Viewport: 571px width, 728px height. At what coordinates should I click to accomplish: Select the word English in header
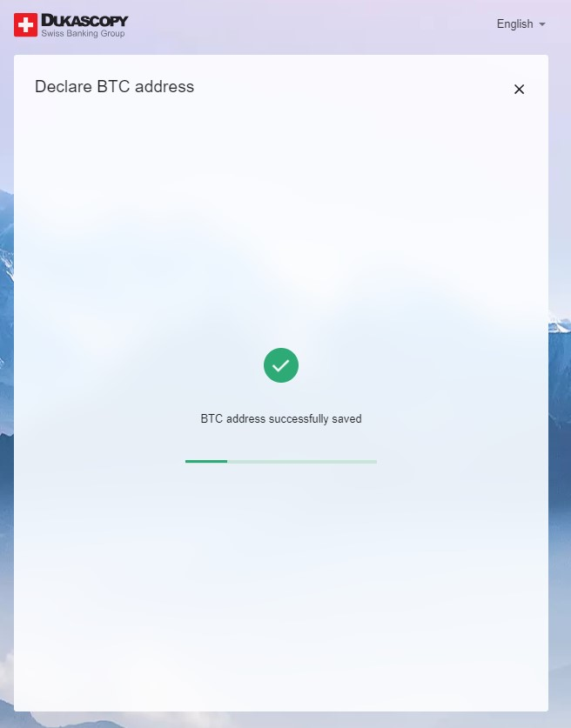pos(514,24)
